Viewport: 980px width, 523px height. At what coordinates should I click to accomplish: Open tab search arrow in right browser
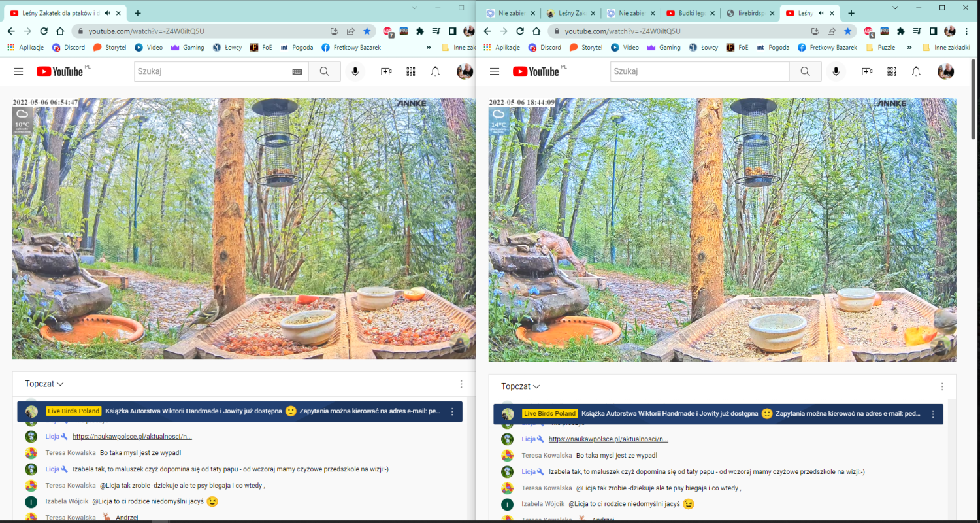894,7
